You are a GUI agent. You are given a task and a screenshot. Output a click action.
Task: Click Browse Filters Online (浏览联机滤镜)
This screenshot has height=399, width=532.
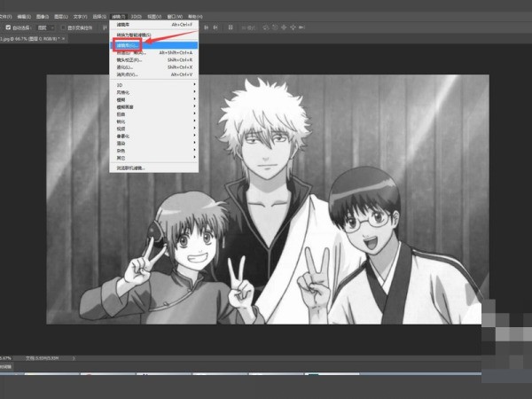(x=132, y=166)
